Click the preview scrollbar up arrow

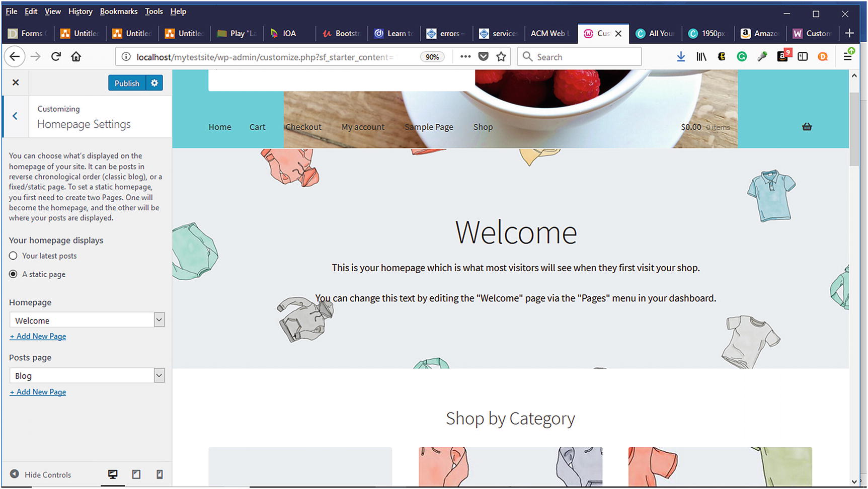click(x=854, y=75)
